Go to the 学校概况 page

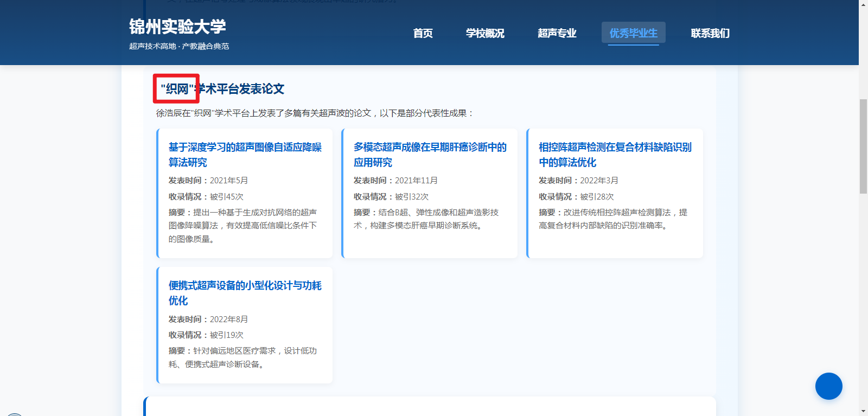coord(484,33)
